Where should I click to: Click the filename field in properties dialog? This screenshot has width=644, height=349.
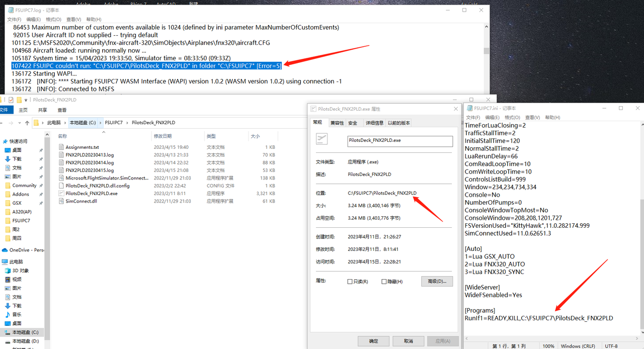(x=400, y=141)
